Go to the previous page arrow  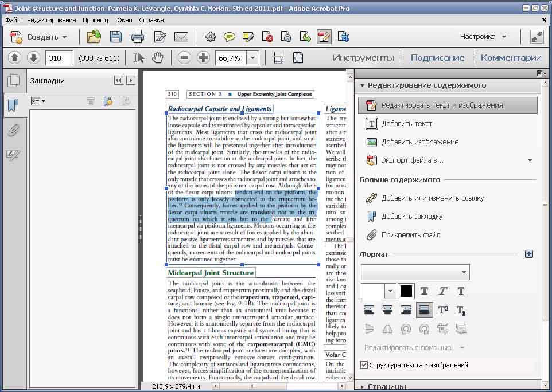(x=14, y=58)
